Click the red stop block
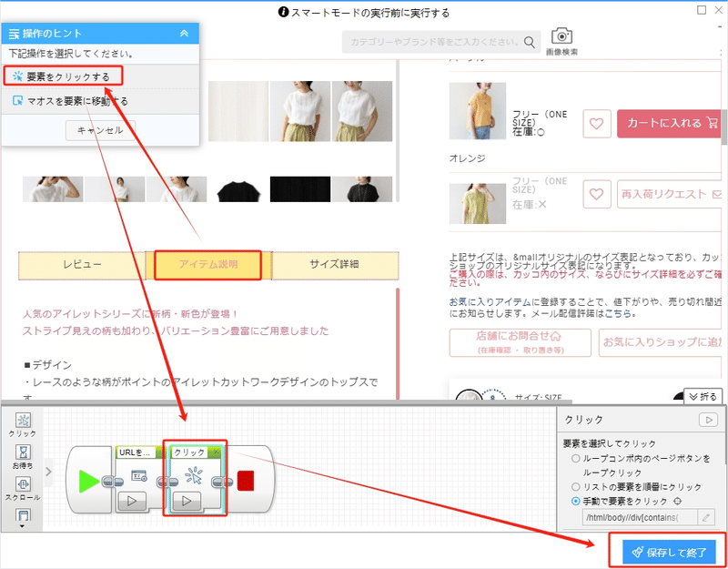Image resolution: width=728 pixels, height=569 pixels. pos(245,481)
